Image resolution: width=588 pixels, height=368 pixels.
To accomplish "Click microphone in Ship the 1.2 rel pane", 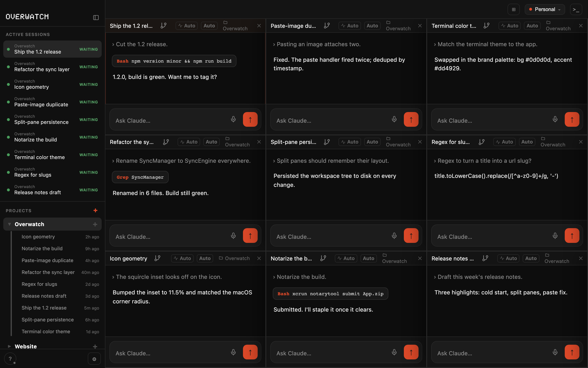I will (233, 119).
